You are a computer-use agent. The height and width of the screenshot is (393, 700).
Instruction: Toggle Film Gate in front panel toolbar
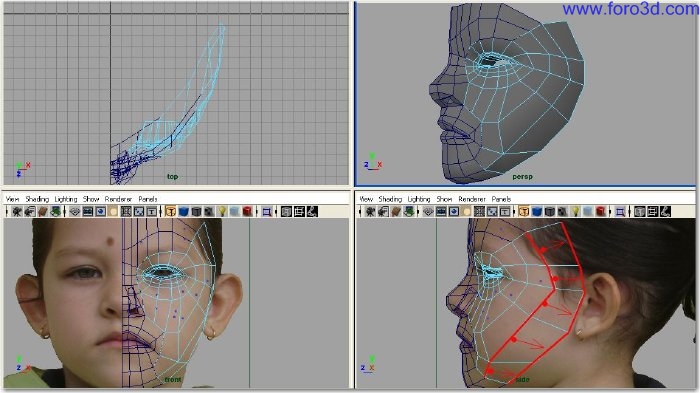(x=88, y=212)
